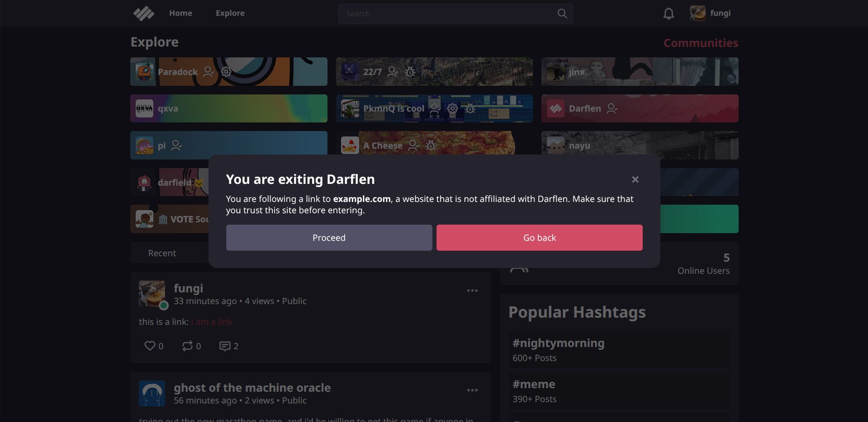Open the PkmnQ is cool user card
The image size is (868, 422).
pos(434,108)
